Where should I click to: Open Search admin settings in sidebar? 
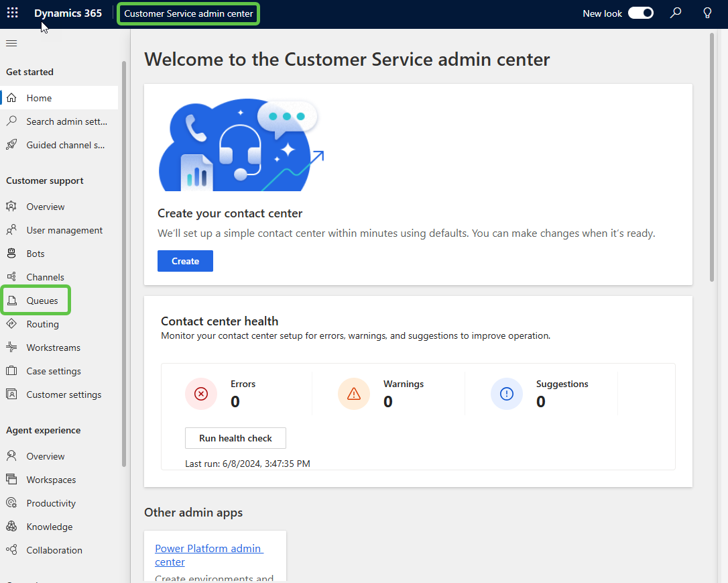66,121
